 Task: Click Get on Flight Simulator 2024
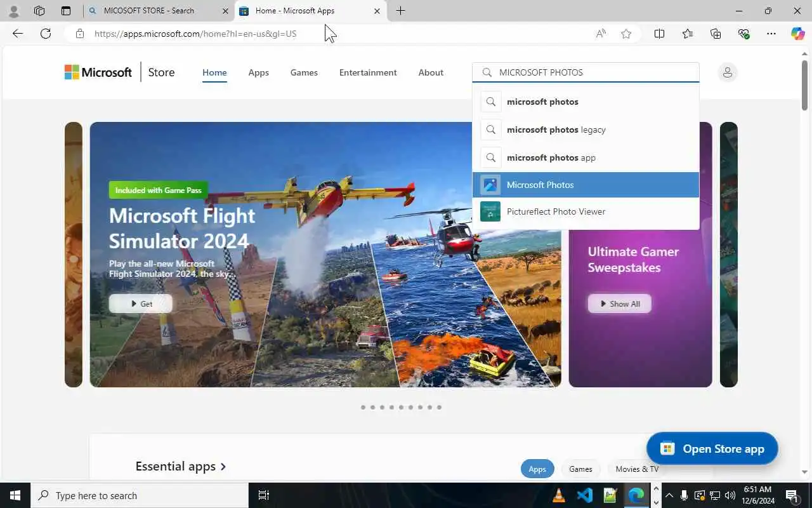tap(141, 304)
